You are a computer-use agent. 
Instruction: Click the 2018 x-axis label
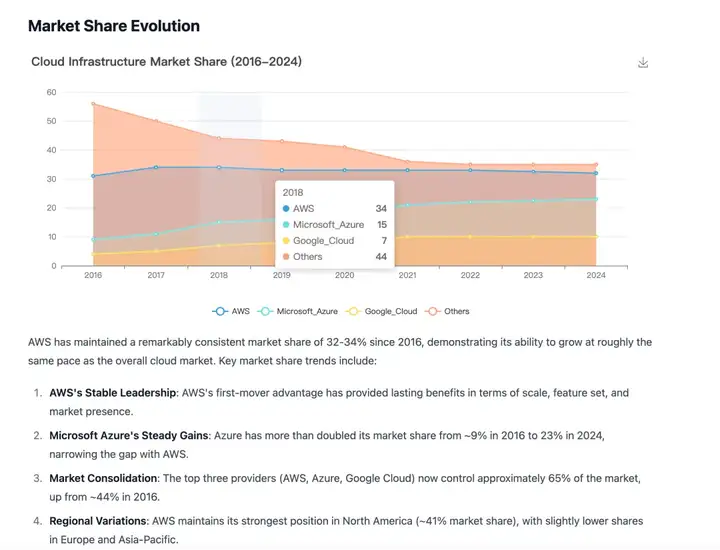pyautogui.click(x=219, y=275)
